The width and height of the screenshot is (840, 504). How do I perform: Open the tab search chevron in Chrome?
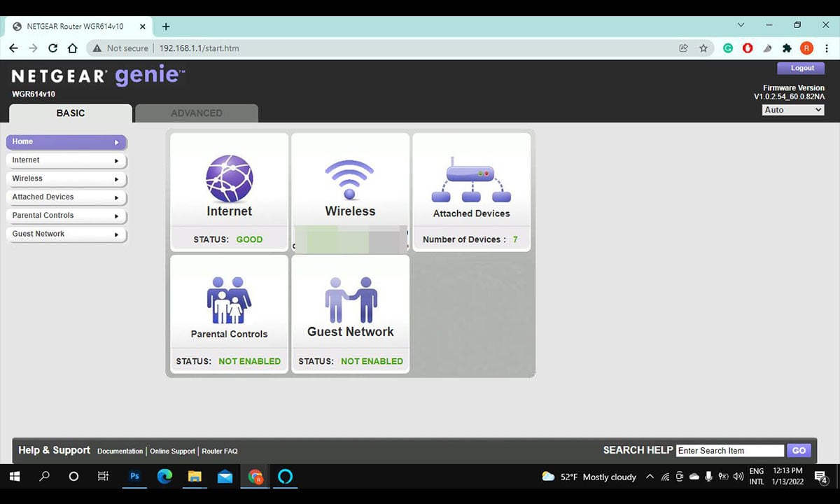741,25
